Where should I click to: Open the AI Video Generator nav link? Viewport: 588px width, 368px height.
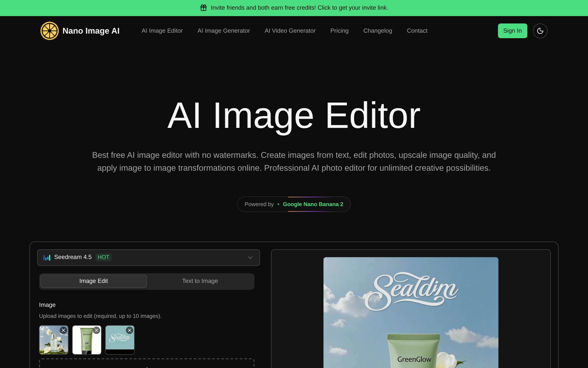[x=290, y=31]
